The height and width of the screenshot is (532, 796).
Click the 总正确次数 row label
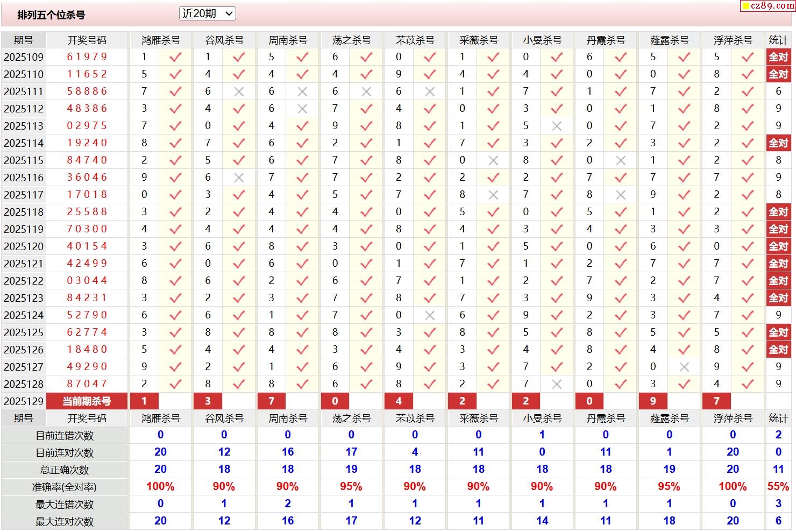point(65,470)
